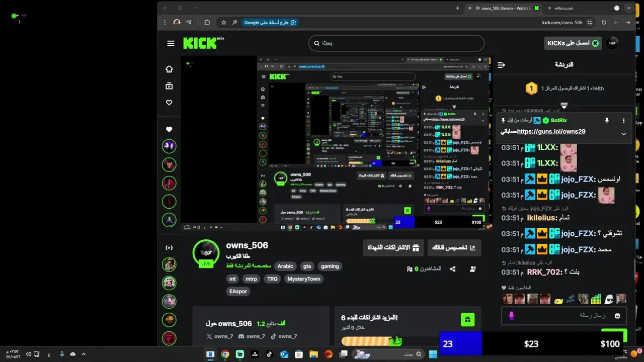Expand the pinned BotRix message chevron
Screen dimensions: 644x362
[623, 134]
